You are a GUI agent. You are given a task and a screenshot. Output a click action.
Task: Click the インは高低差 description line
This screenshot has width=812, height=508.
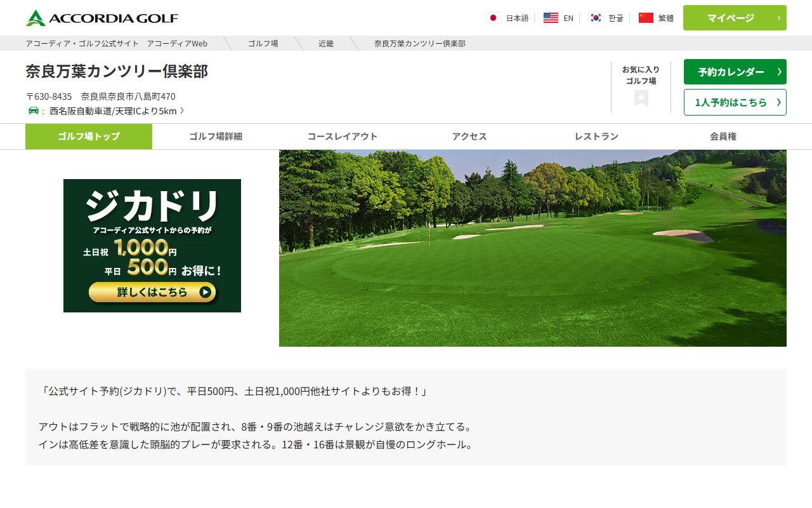256,444
